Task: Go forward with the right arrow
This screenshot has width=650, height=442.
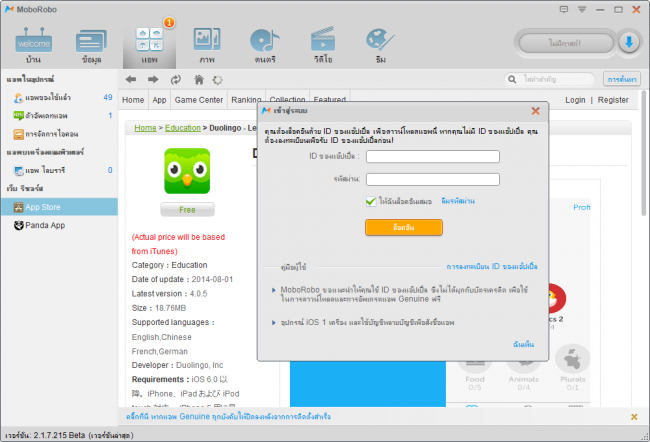Action: pyautogui.click(x=153, y=80)
